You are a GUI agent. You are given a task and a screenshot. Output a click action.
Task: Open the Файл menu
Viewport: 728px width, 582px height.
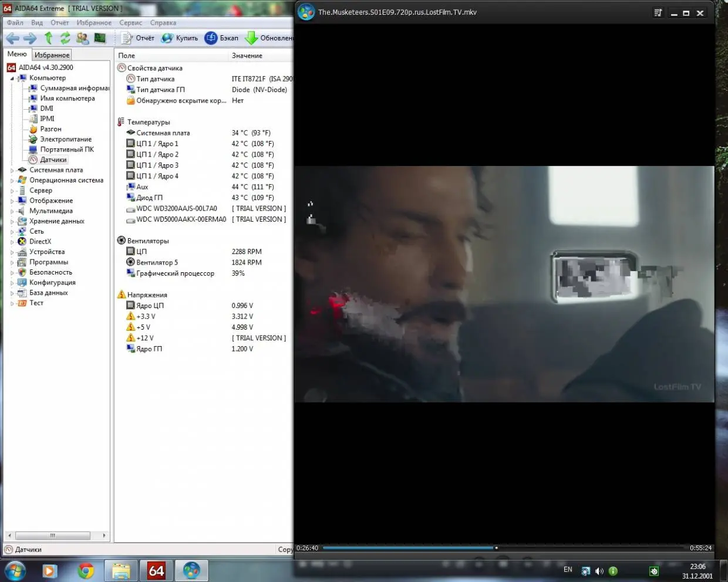click(15, 23)
